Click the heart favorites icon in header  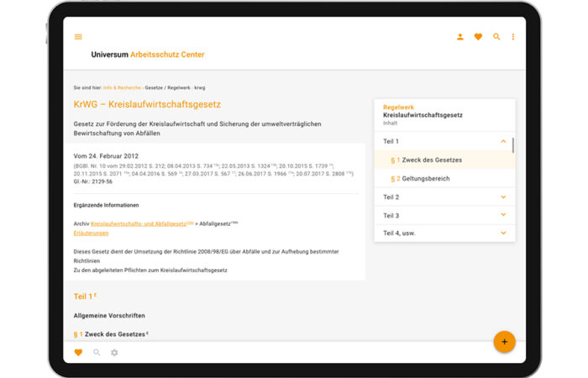[478, 37]
